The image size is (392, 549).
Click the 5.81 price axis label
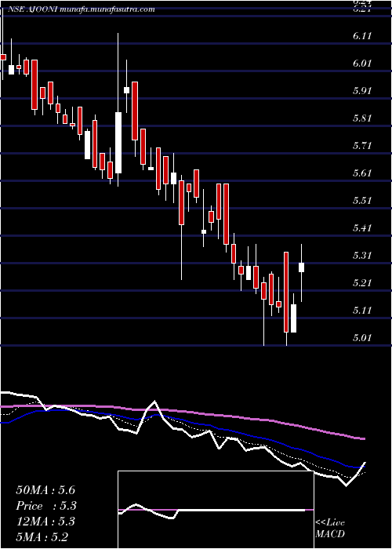[x=362, y=118]
